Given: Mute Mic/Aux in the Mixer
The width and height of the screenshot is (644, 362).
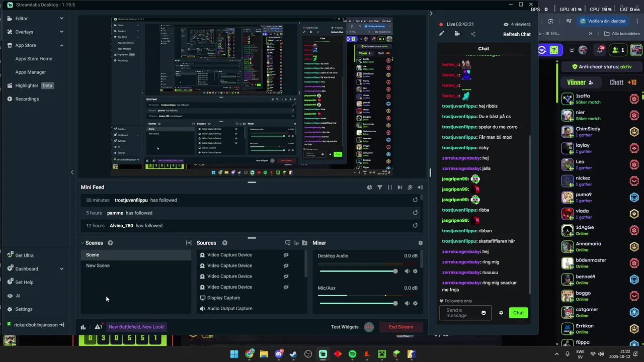Looking at the screenshot, I should coord(407,303).
